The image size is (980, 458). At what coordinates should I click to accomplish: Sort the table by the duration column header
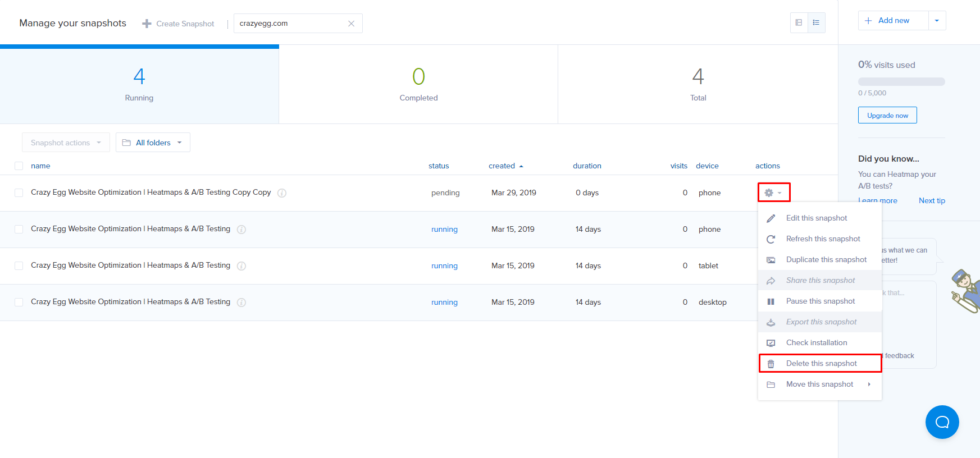tap(587, 166)
